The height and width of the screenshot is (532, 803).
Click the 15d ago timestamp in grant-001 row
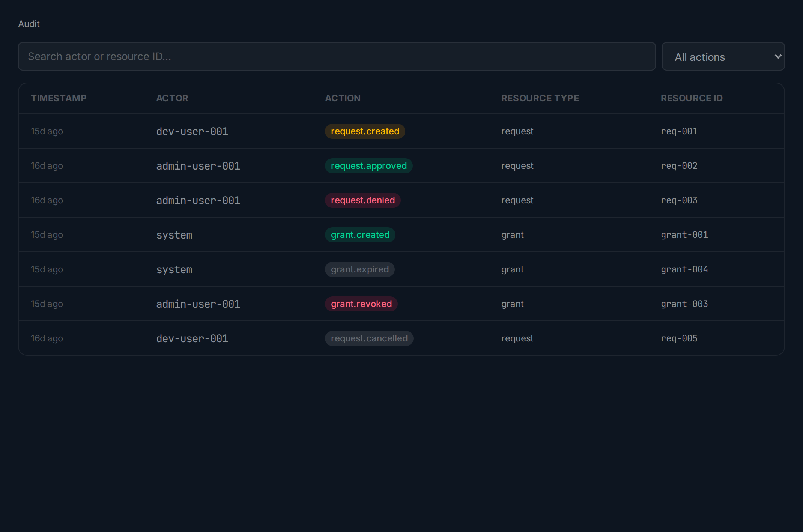pos(47,235)
